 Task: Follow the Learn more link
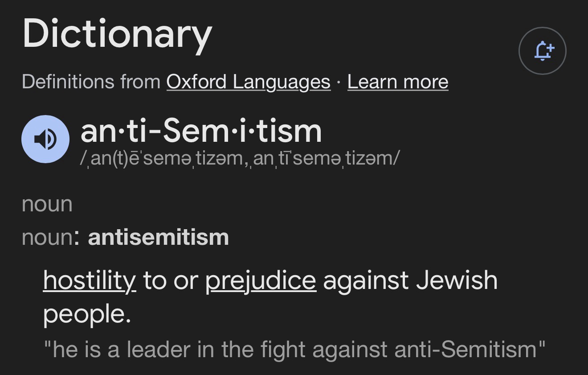point(397,82)
